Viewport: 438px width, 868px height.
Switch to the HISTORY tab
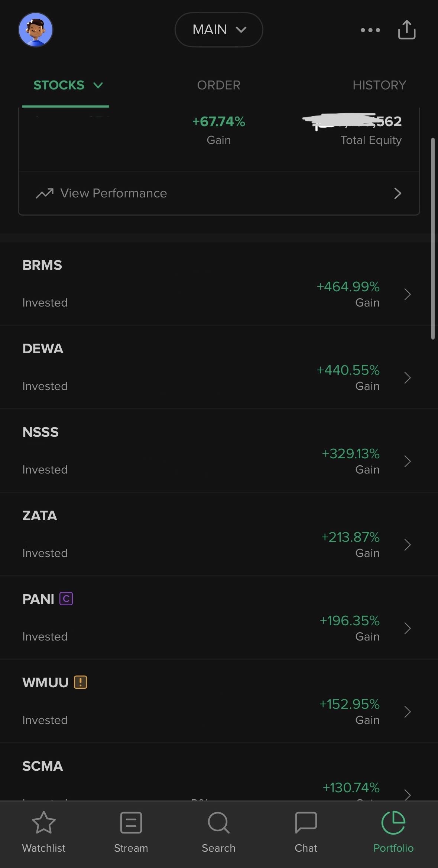coord(379,85)
